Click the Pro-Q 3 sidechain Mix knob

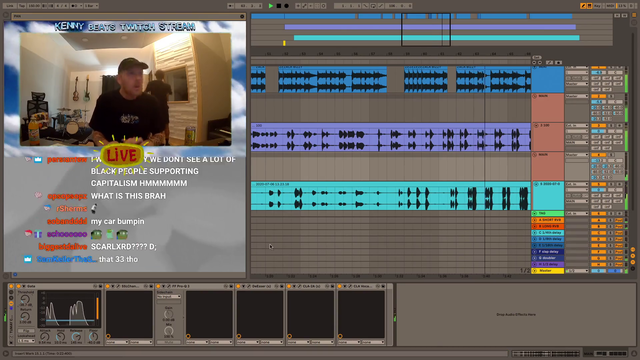pyautogui.click(x=169, y=331)
